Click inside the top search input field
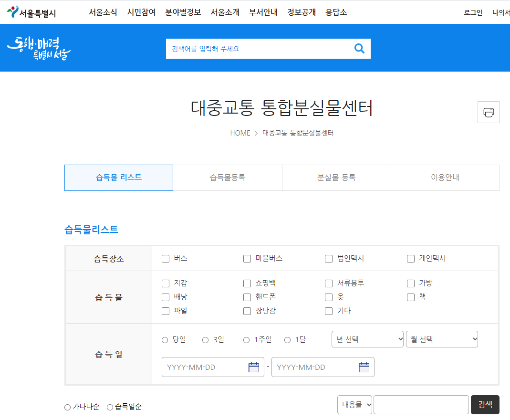The height and width of the screenshot is (420, 510). [248, 48]
